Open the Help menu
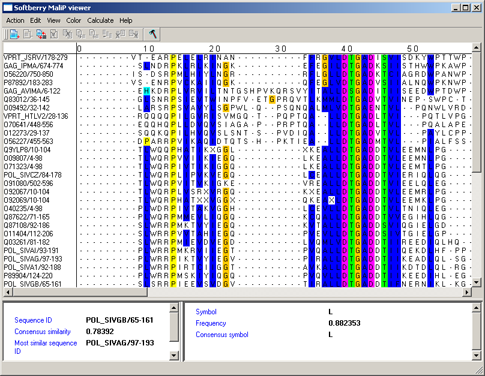The height and width of the screenshot is (376, 485). (126, 21)
